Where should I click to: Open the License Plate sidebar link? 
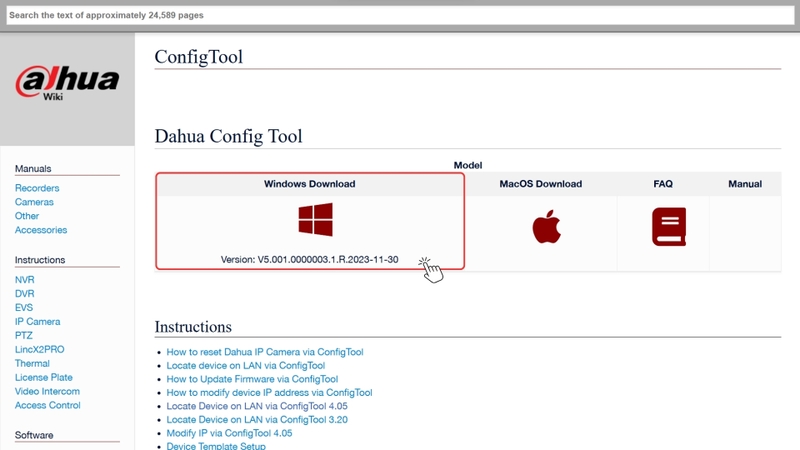tap(43, 377)
